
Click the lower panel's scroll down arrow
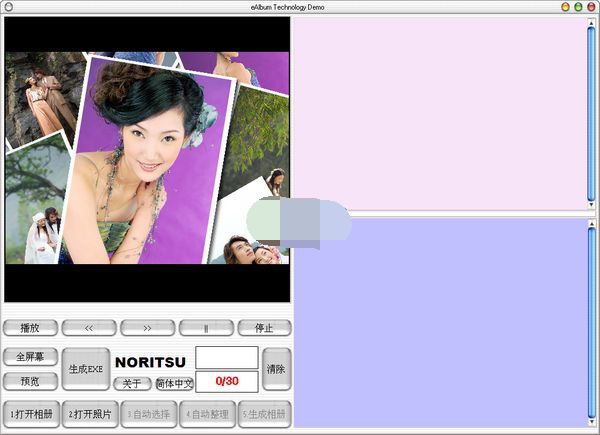592,423
